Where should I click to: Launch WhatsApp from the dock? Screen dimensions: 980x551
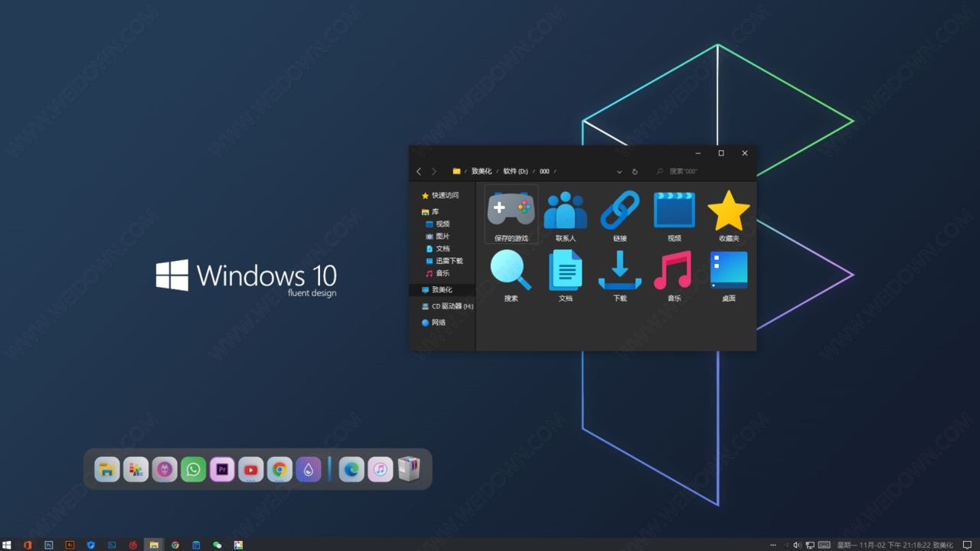tap(194, 469)
